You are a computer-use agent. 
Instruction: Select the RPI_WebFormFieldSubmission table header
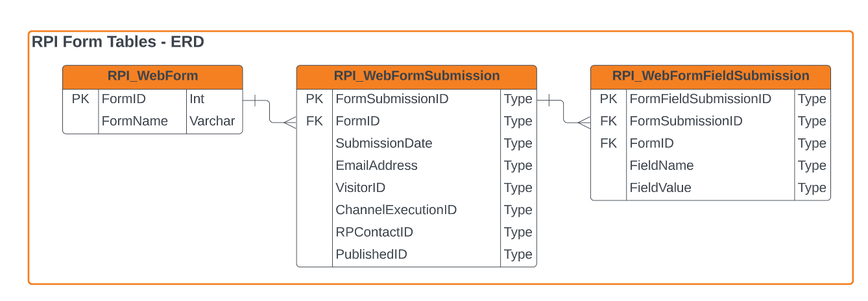click(x=710, y=76)
